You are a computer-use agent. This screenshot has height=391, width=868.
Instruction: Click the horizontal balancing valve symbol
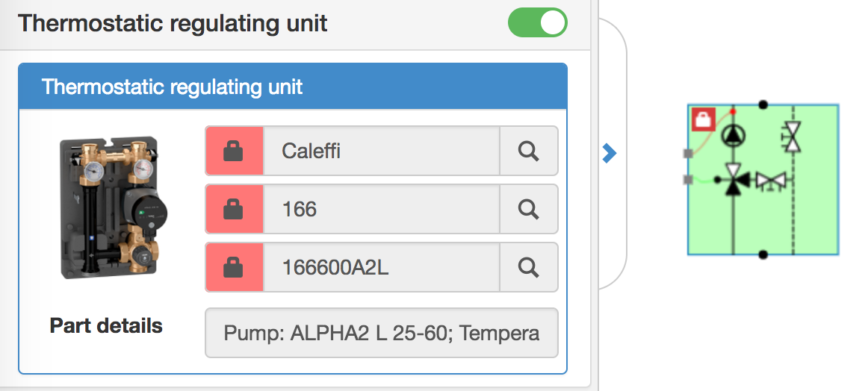[771, 181]
